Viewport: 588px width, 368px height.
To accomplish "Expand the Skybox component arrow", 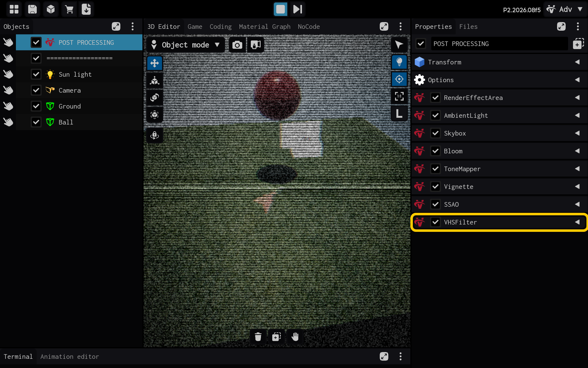I will pos(577,133).
